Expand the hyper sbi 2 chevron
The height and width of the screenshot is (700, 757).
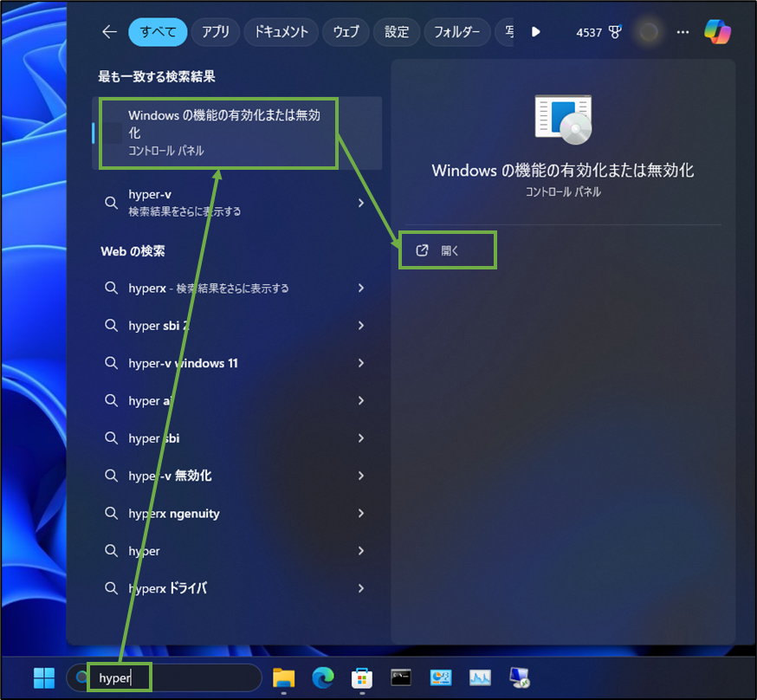(361, 326)
